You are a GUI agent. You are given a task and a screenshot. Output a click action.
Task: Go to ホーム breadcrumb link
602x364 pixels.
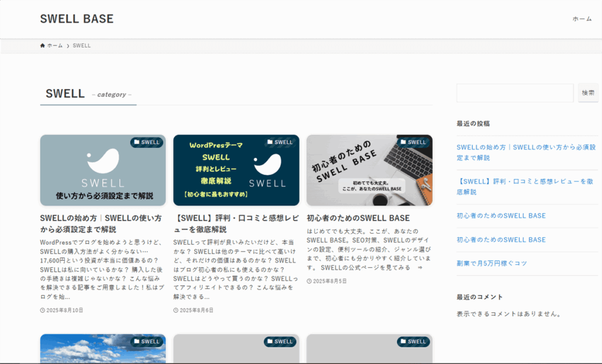tap(55, 46)
